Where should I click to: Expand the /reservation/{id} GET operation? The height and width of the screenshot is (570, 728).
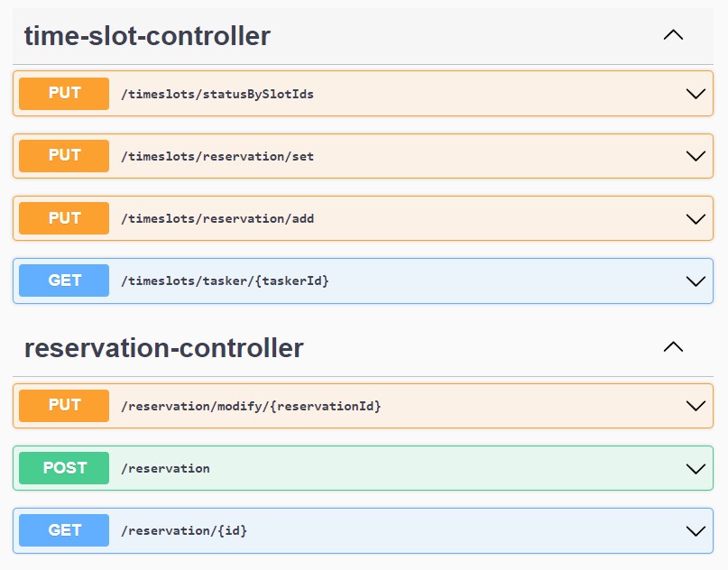pyautogui.click(x=695, y=530)
